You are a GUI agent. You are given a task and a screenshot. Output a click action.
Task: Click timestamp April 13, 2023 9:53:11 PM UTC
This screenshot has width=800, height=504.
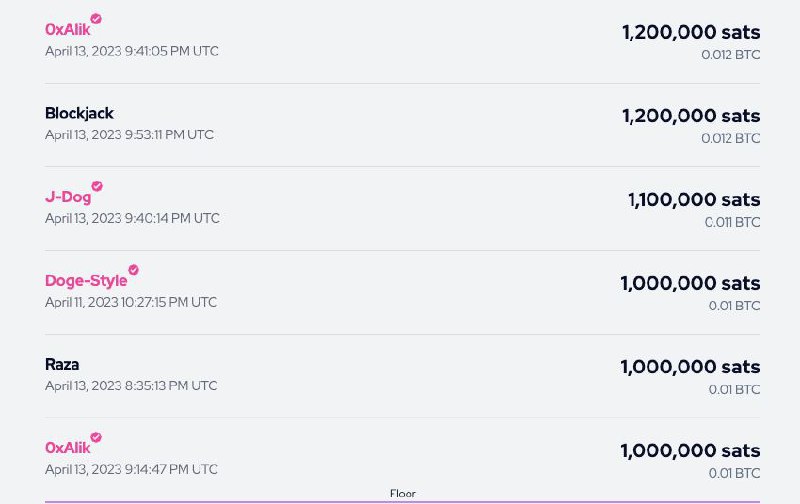pos(129,135)
